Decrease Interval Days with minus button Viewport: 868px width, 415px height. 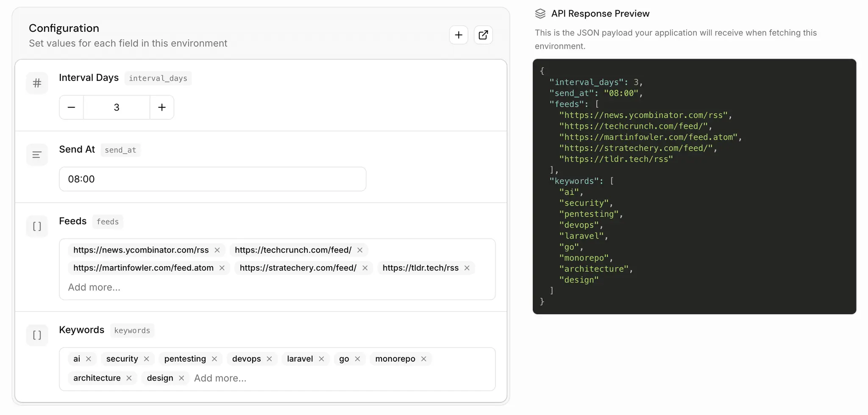(x=71, y=107)
